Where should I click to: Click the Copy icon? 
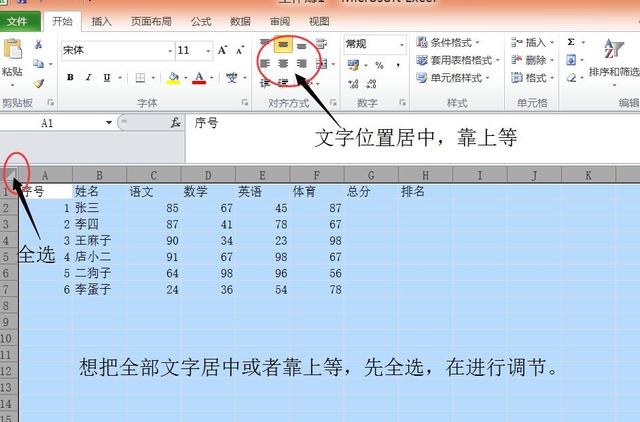tap(38, 64)
